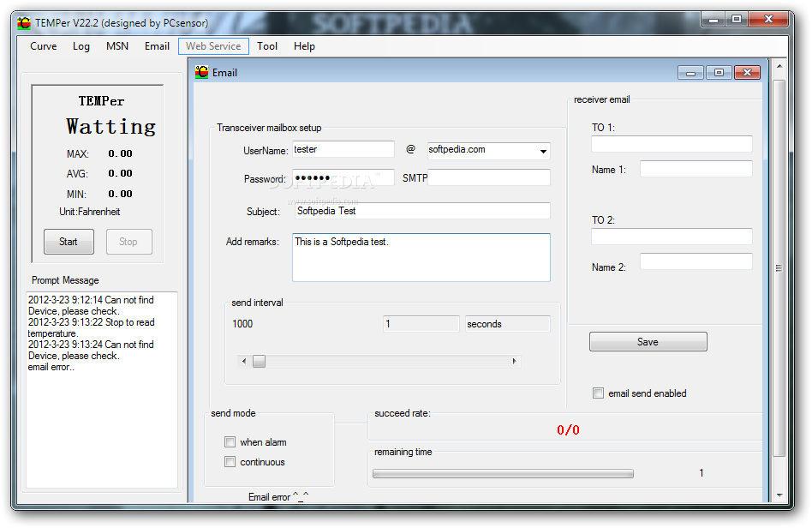812x528 pixels.
Task: Open the MSN menu
Action: click(x=117, y=46)
